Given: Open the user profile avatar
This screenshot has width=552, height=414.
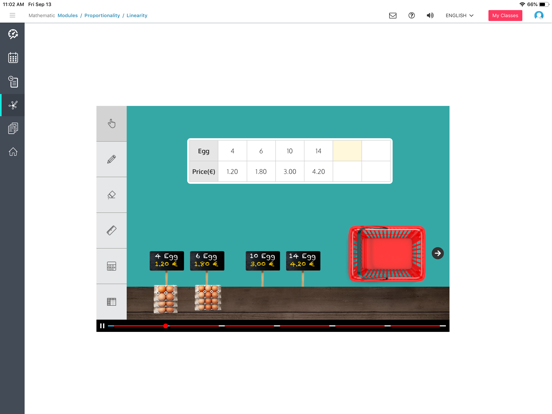Looking at the screenshot, I should [x=539, y=15].
